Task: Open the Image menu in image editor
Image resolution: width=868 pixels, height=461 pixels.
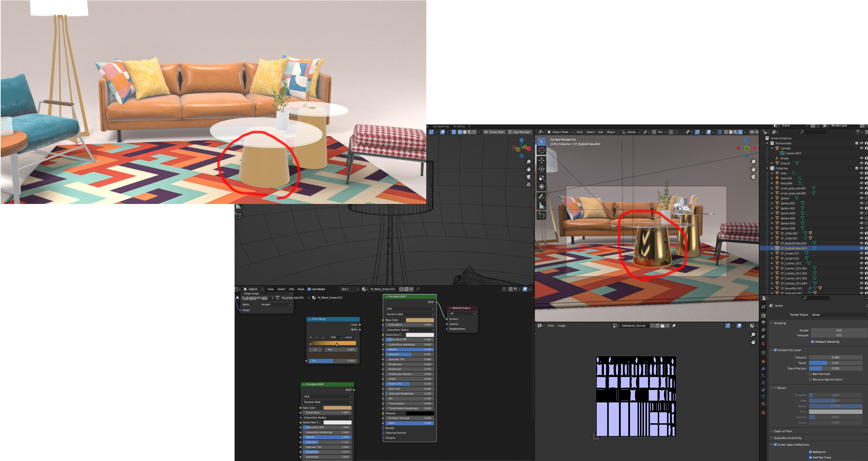Action: [561, 326]
